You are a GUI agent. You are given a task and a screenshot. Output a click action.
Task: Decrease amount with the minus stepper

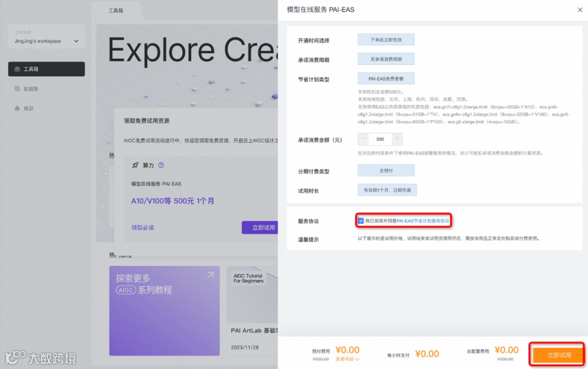363,140
